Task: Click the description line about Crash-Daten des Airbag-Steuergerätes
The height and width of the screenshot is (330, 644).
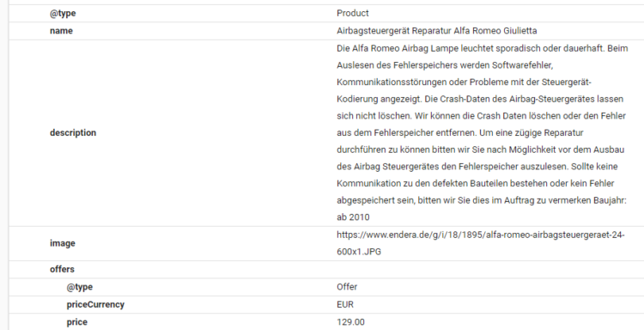Action: 480,99
